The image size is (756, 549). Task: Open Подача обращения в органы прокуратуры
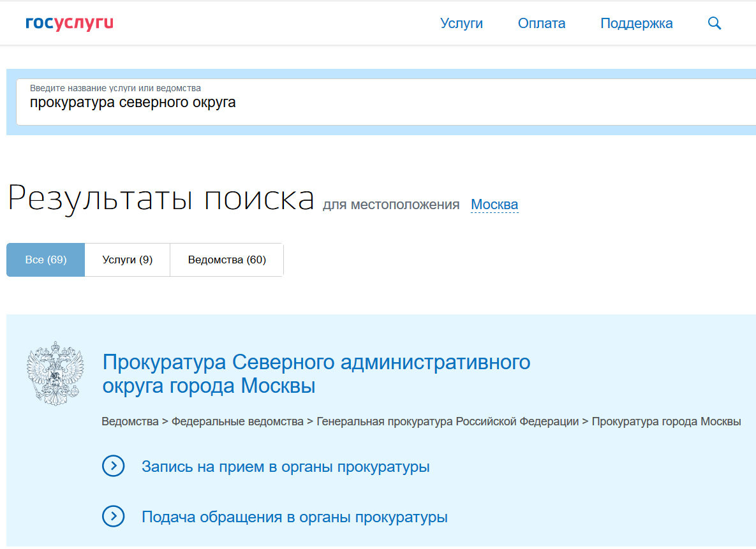295,516
